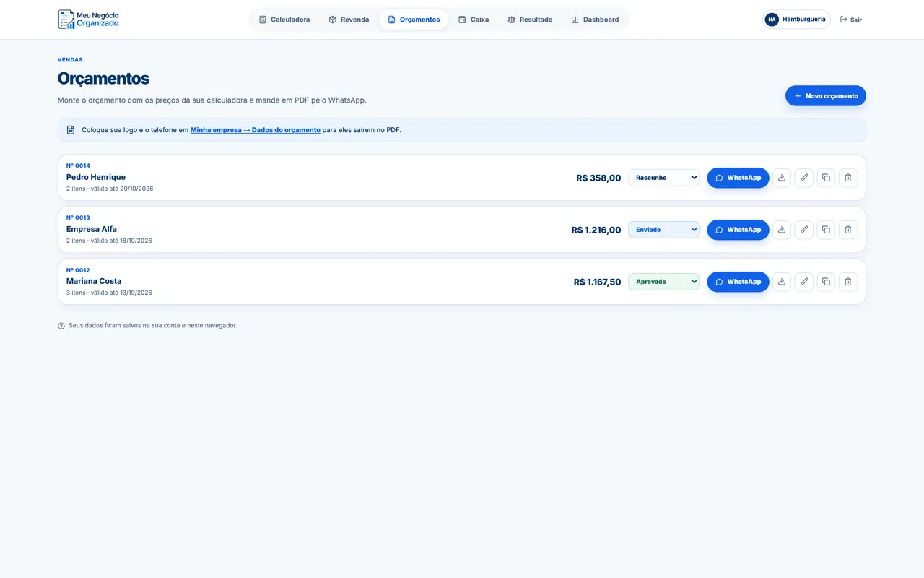Open Aprovado status dropdown for Mariana Costa
924x578 pixels.
pyautogui.click(x=664, y=282)
